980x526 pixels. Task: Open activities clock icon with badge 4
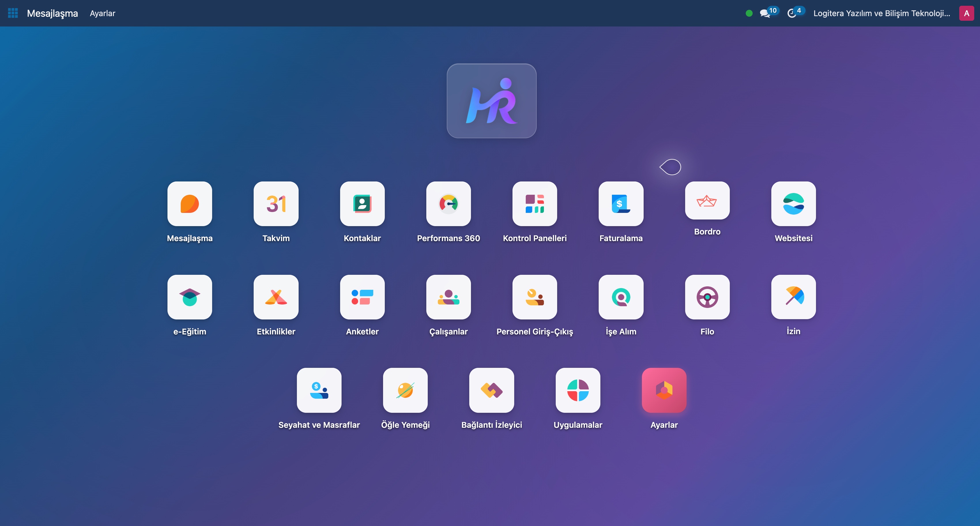point(796,13)
